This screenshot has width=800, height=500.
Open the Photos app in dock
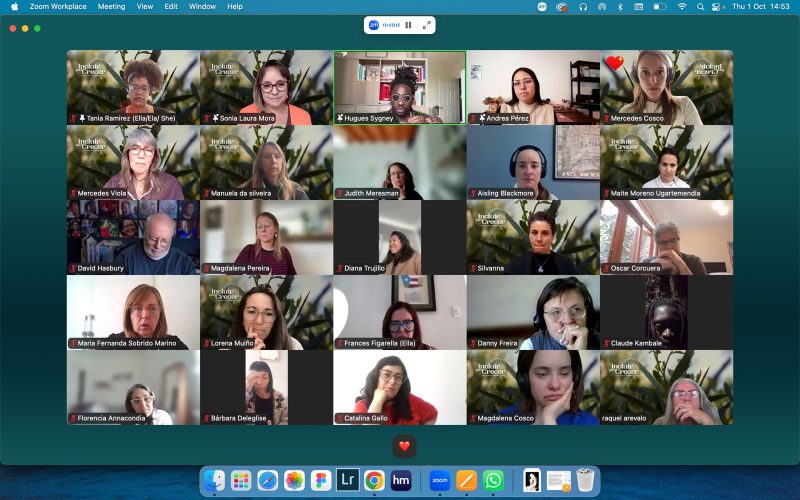point(294,480)
